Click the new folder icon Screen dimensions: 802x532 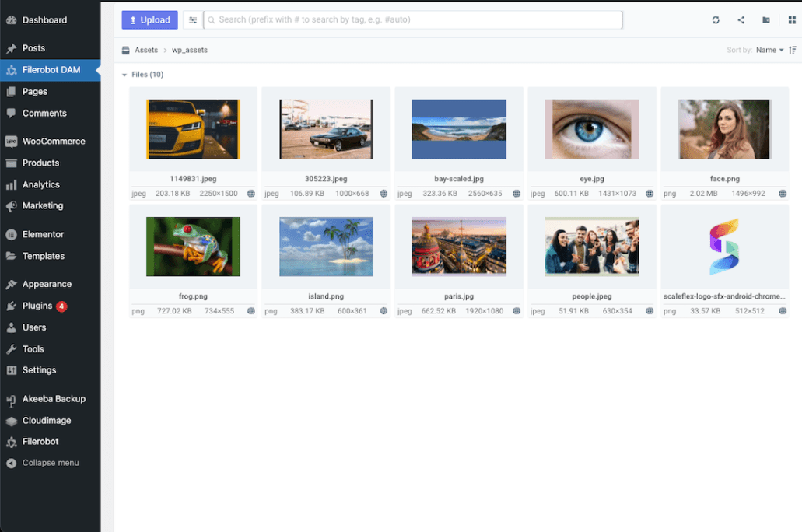pos(765,20)
